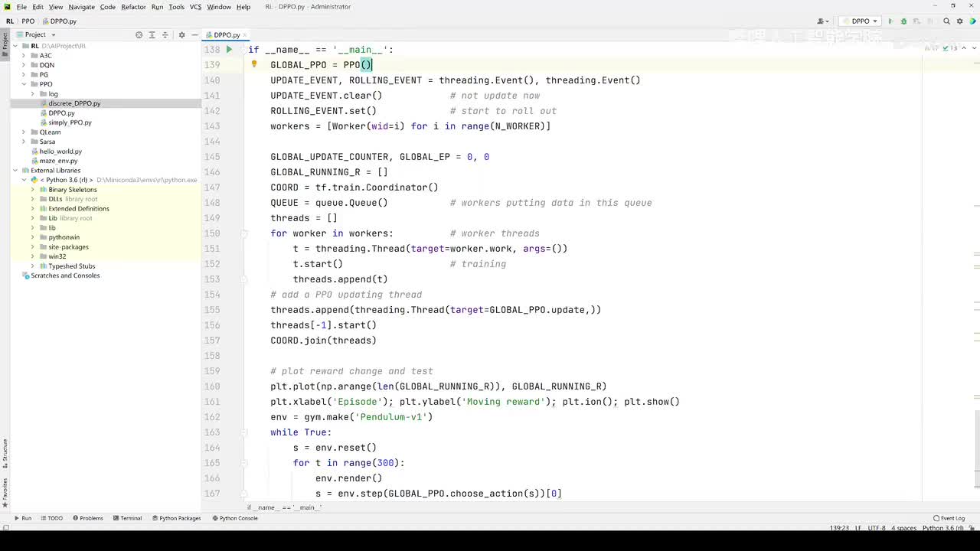Open the Tools menu
The height and width of the screenshot is (551, 980).
click(x=176, y=7)
